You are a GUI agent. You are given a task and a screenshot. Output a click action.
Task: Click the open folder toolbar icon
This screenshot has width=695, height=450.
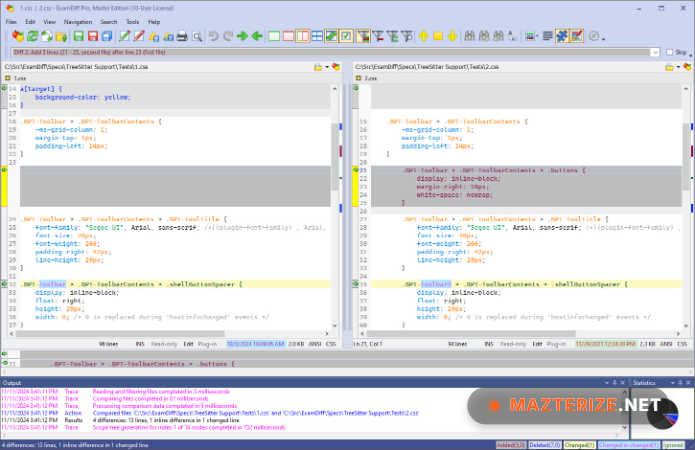[61, 36]
